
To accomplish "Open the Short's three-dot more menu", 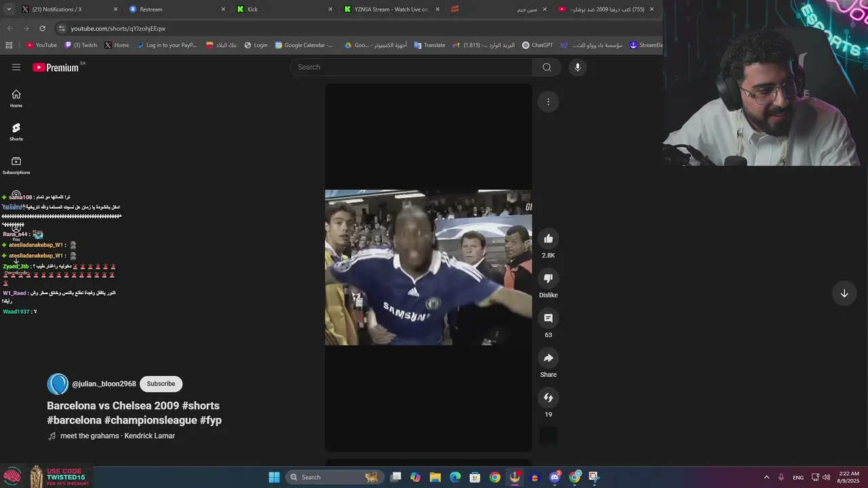I will [548, 102].
